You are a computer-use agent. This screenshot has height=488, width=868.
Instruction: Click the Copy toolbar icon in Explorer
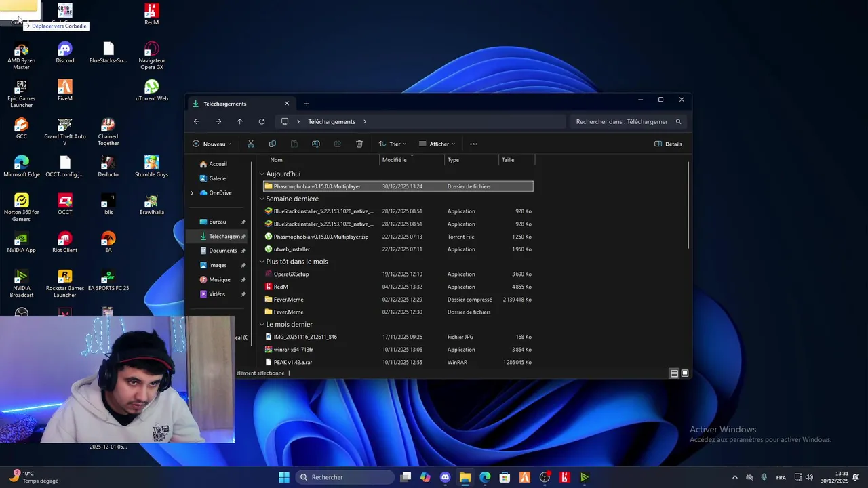pos(273,144)
